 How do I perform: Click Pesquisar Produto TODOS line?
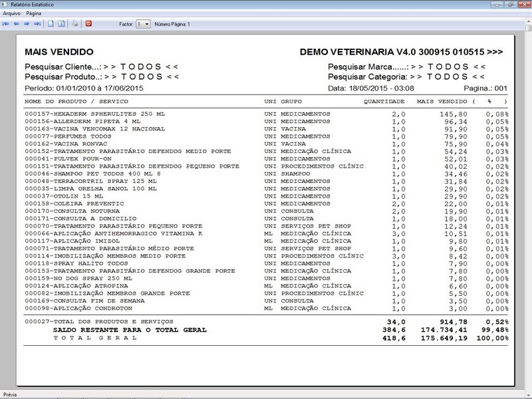(x=102, y=76)
